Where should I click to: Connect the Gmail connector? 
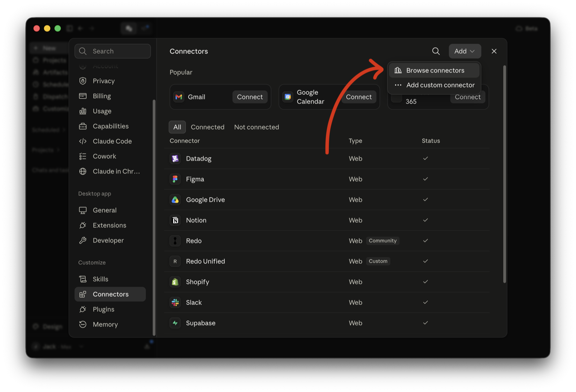(x=250, y=97)
